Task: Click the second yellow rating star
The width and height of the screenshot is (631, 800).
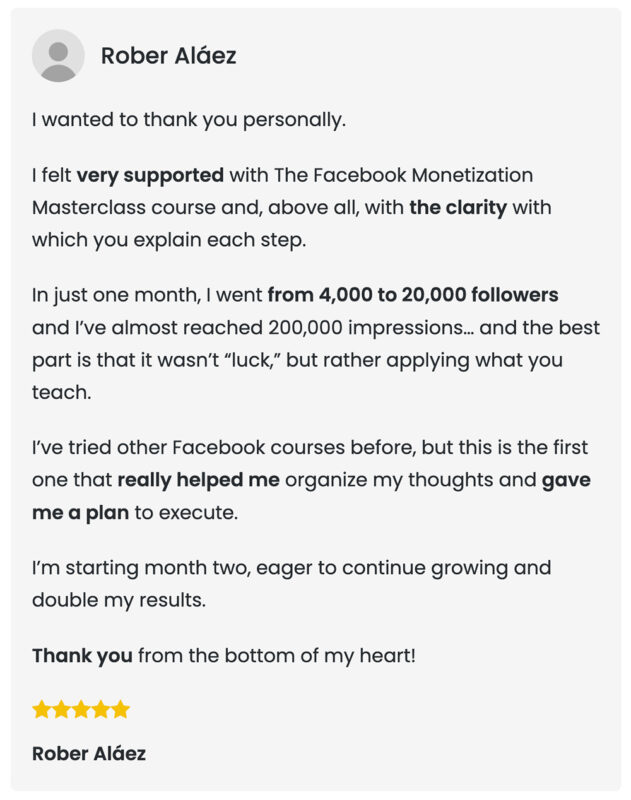Action: pos(61,709)
